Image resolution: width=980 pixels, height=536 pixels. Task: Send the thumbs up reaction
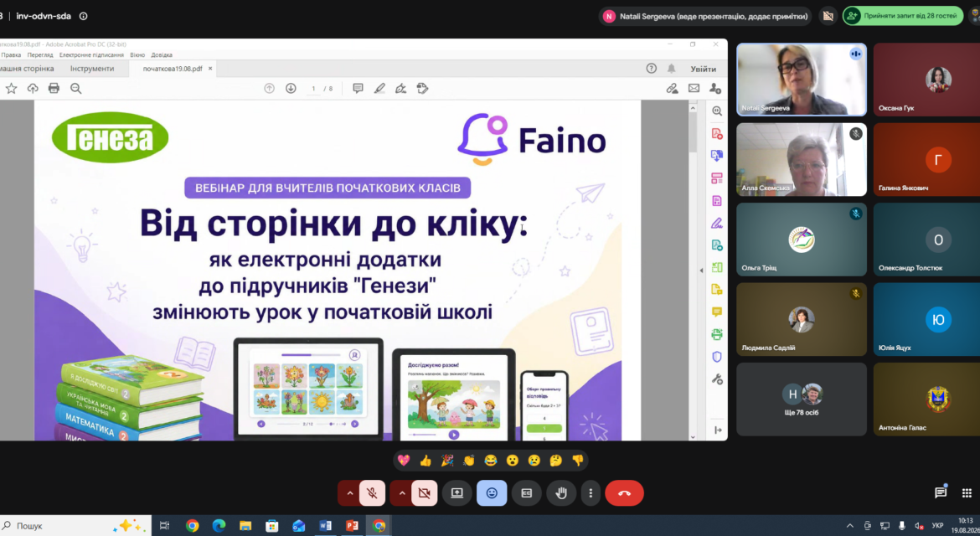(x=426, y=461)
